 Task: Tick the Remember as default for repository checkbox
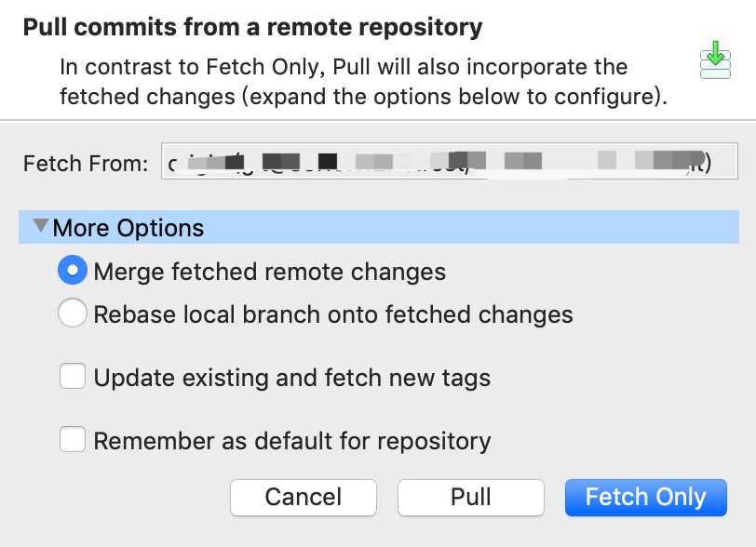(73, 439)
